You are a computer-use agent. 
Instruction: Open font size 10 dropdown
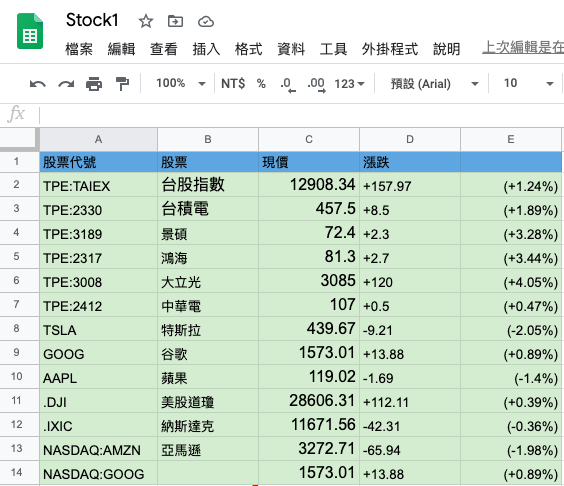click(x=528, y=83)
